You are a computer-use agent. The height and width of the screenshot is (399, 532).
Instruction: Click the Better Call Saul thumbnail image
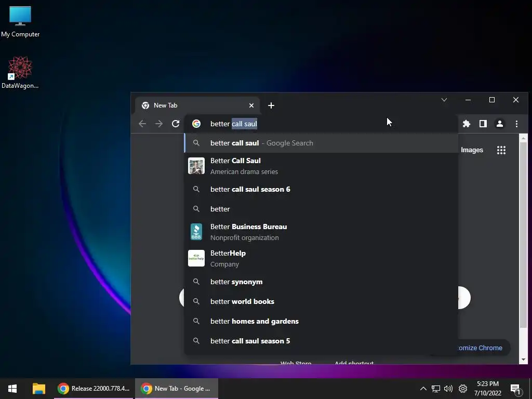(196, 166)
